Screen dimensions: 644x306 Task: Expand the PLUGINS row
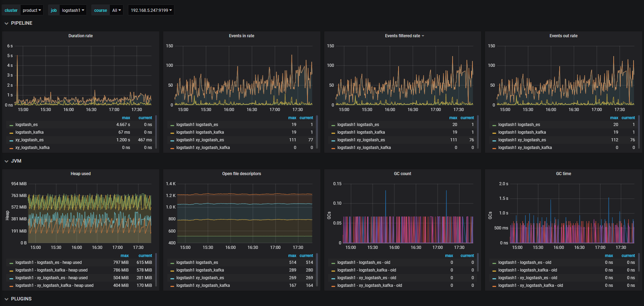click(x=6, y=299)
